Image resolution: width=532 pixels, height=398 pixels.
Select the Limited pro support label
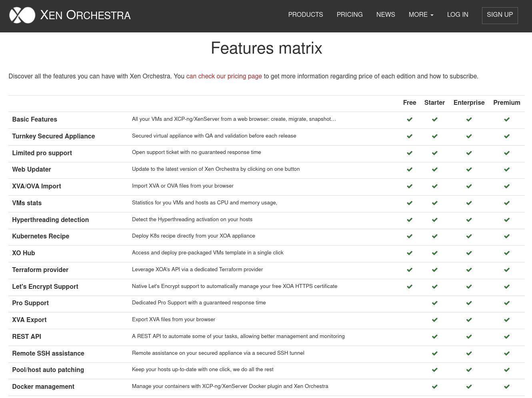pyautogui.click(x=42, y=153)
